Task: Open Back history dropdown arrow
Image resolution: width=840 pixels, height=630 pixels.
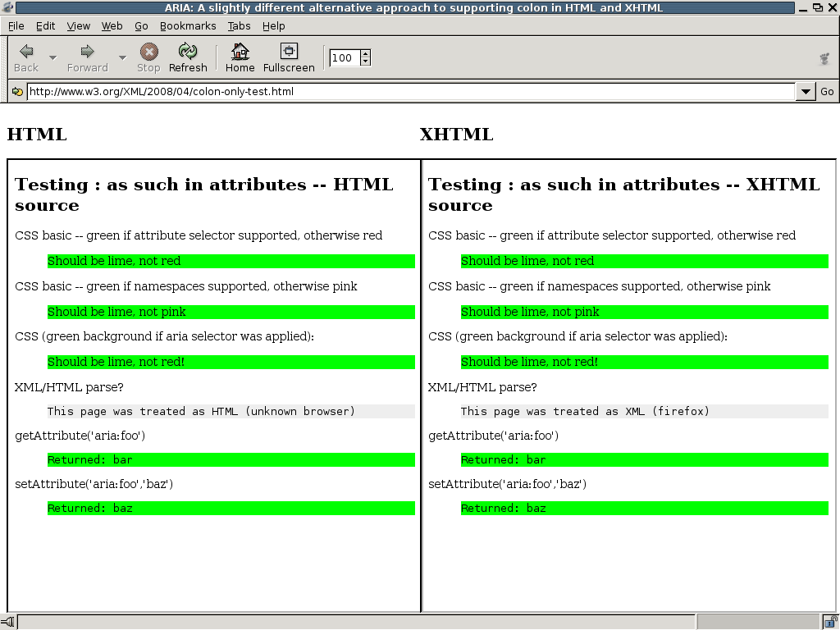Action: tap(52, 57)
